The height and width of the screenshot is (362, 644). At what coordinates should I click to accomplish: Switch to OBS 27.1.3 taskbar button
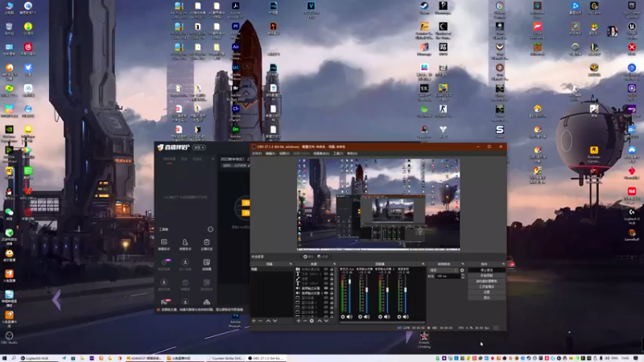coord(266,358)
